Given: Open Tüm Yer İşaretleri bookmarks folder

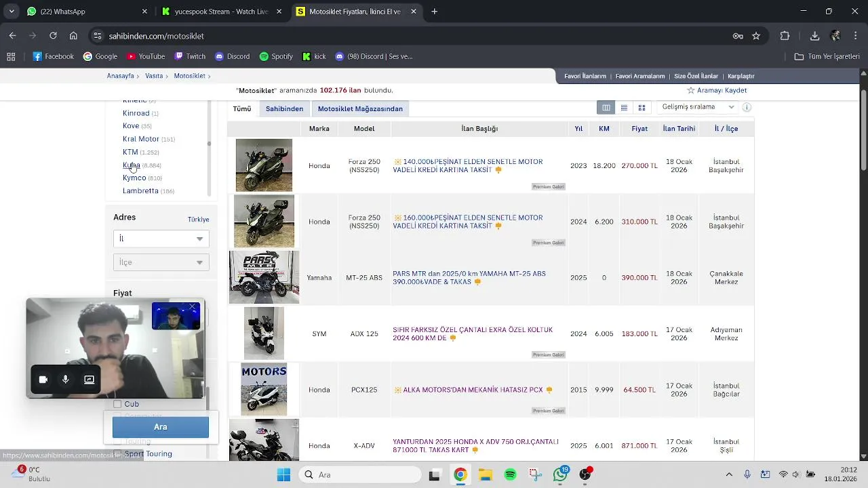Looking at the screenshot, I should 827,56.
